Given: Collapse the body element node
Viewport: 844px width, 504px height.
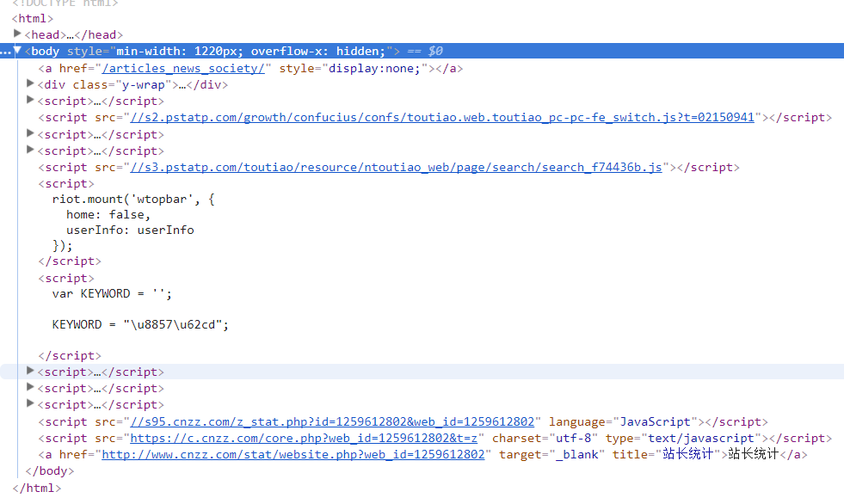Looking at the screenshot, I should pos(18,51).
